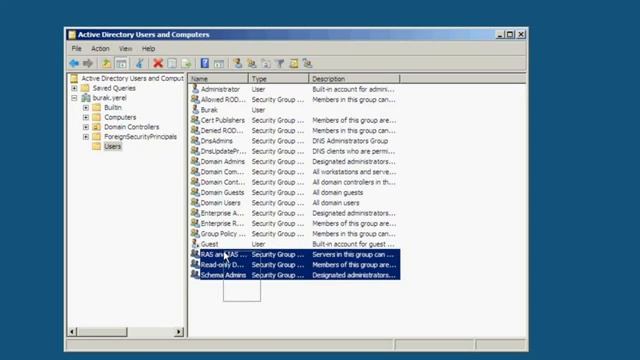The width and height of the screenshot is (640, 360).
Task: Click the Export List toolbar icon
Action: (x=186, y=63)
